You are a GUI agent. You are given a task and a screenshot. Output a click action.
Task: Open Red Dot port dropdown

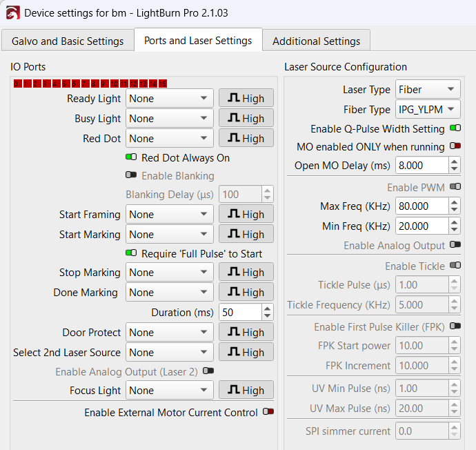click(x=170, y=138)
